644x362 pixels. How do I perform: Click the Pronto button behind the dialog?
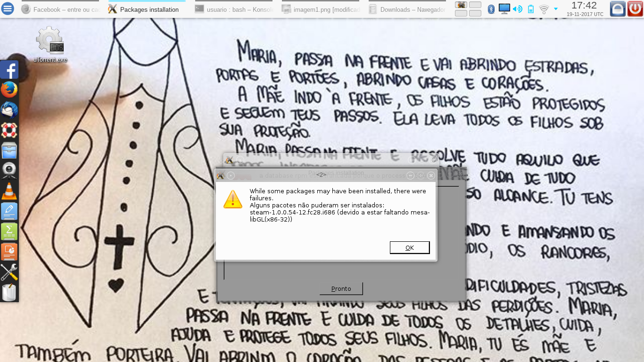point(341,288)
